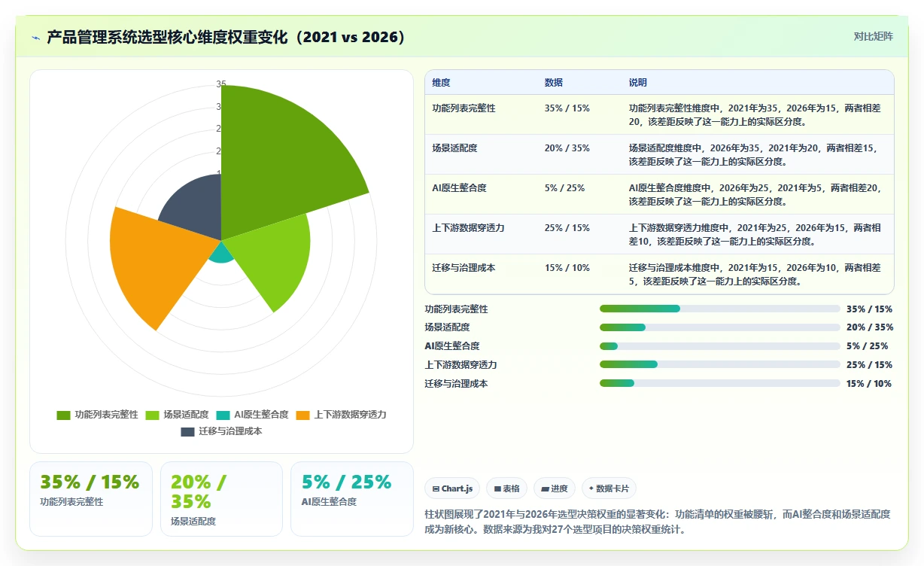Open the 35% / 15% stat card
This screenshot has height=566, width=924.
coord(91,499)
